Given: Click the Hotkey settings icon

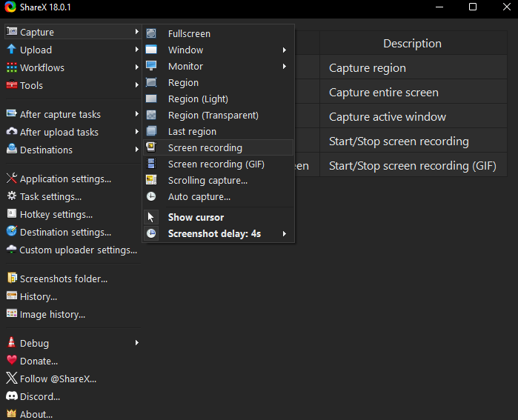Looking at the screenshot, I should click(x=12, y=214).
